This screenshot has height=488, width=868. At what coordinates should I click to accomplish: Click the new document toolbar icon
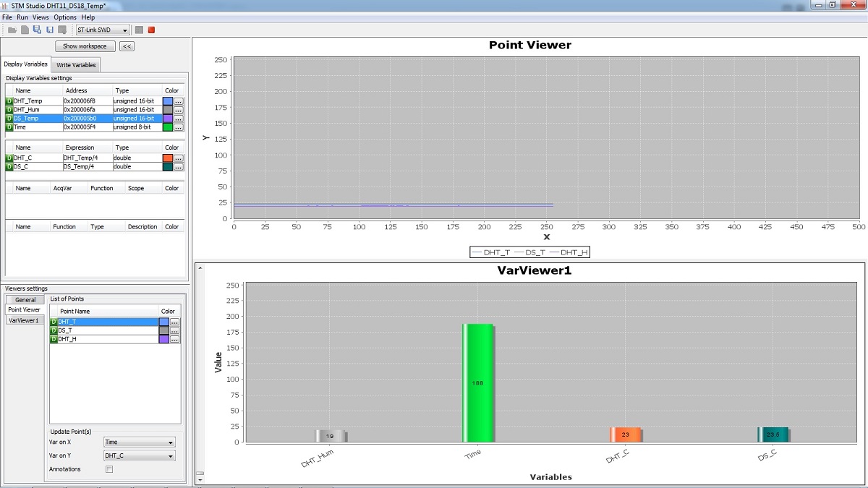coord(25,30)
